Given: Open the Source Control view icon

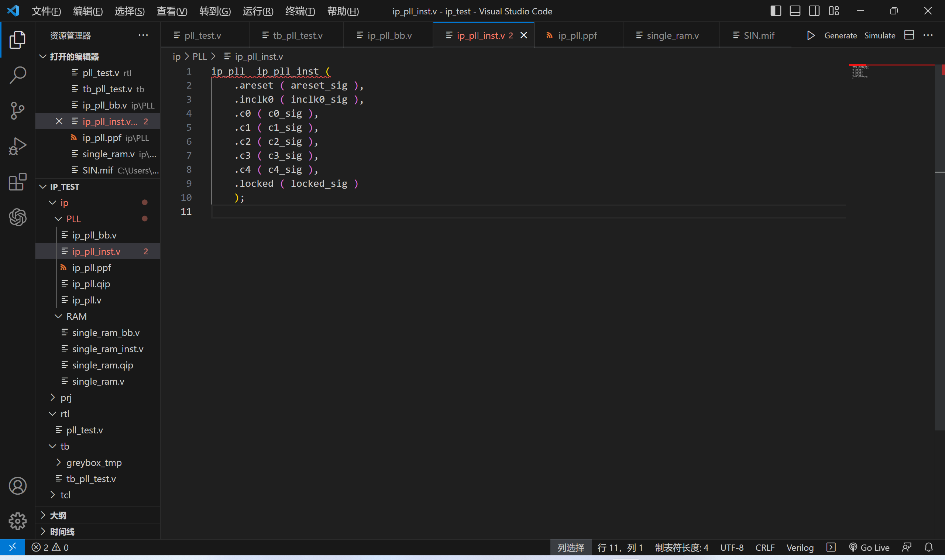Looking at the screenshot, I should [17, 111].
